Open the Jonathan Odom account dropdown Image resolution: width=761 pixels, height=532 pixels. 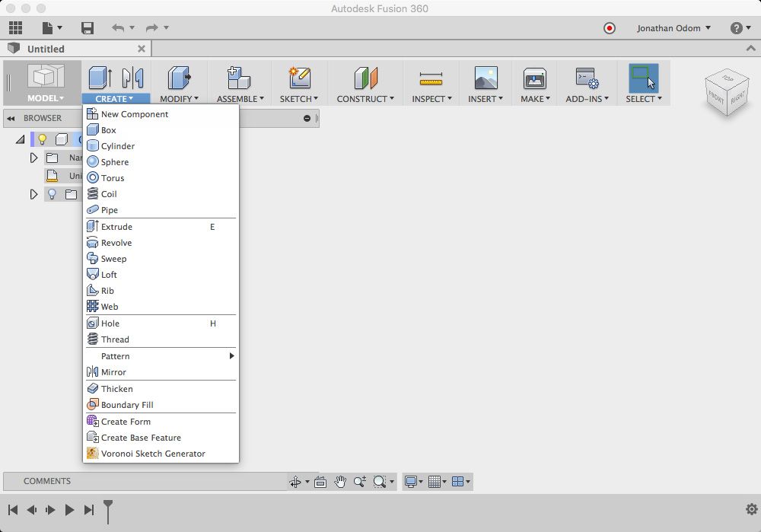(x=673, y=28)
